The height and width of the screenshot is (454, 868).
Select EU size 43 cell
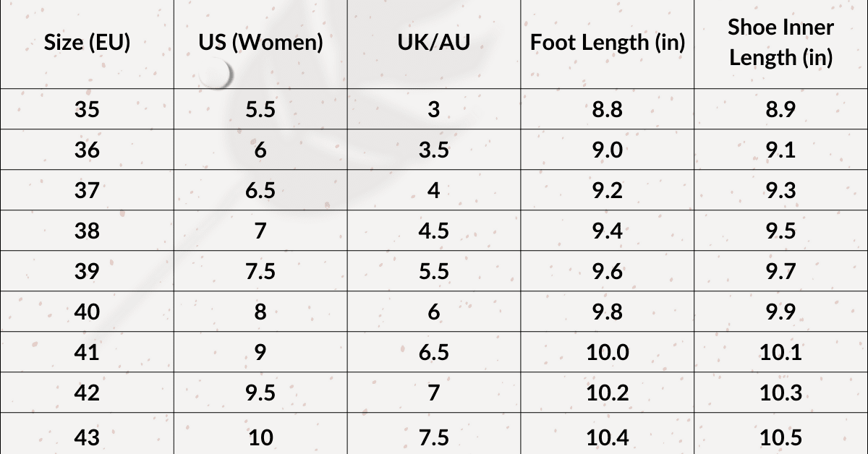pos(87,436)
